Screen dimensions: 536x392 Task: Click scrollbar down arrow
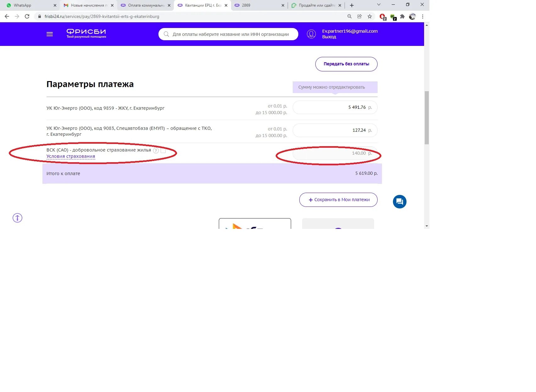427,226
